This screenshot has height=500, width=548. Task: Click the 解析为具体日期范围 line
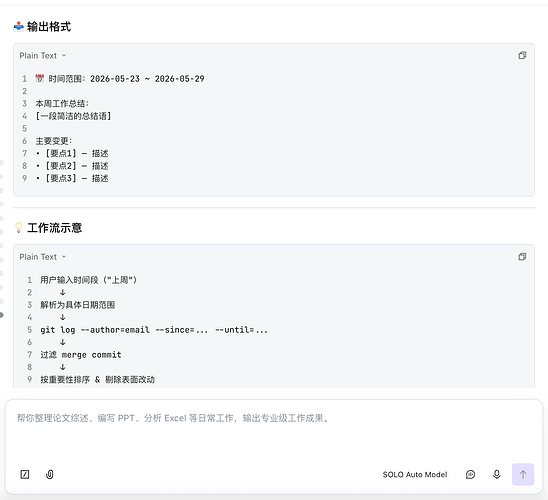click(x=78, y=305)
